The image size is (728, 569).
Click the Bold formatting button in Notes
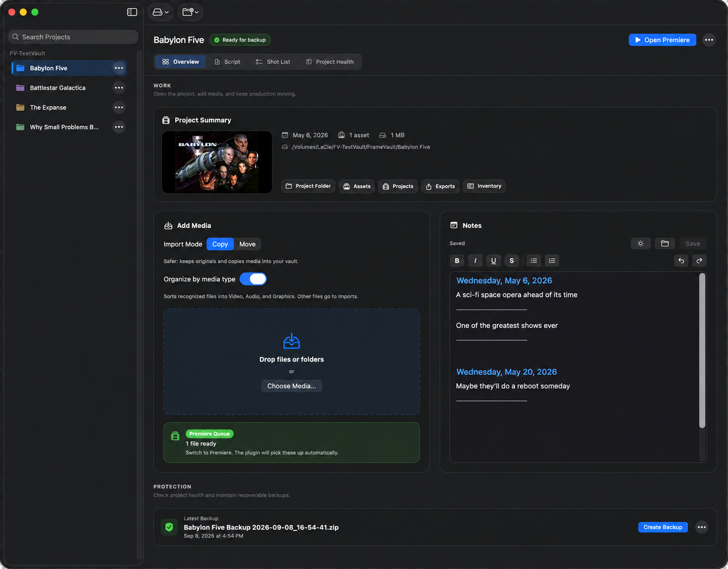457,260
